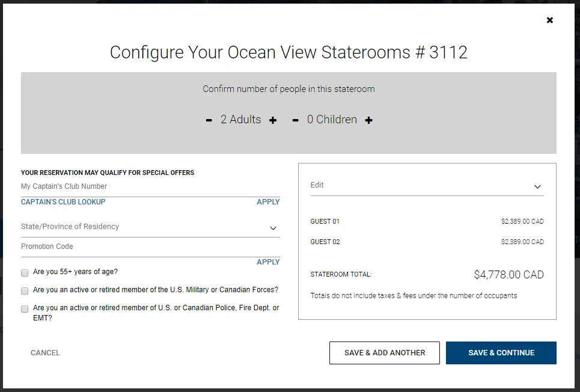Viewport: 580px width, 392px height.
Task: Add one child to stateroom
Action: coord(368,120)
